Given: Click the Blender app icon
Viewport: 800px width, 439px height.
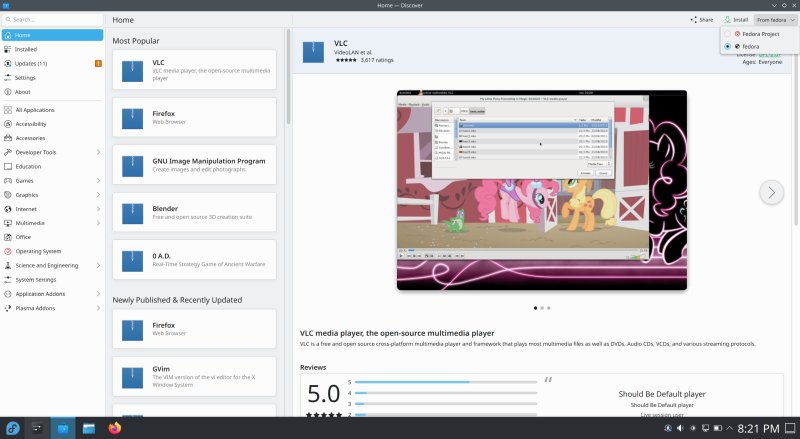Looking at the screenshot, I should (x=135, y=213).
